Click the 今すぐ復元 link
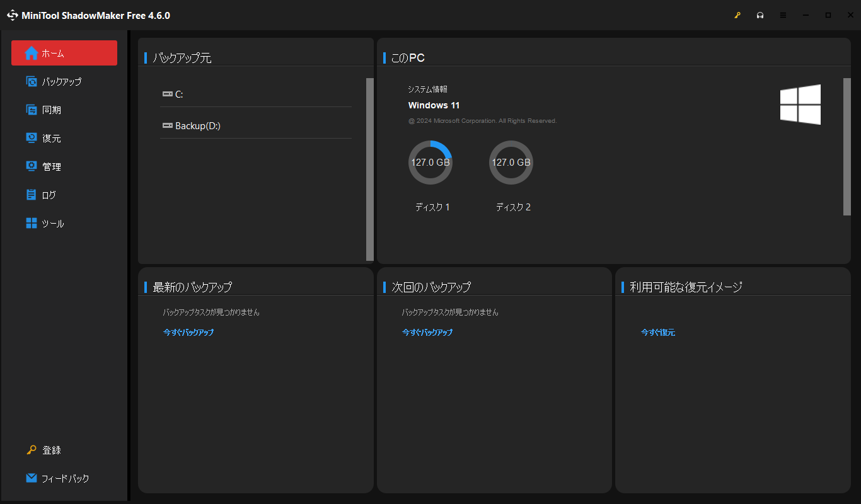Image resolution: width=861 pixels, height=504 pixels. [x=658, y=332]
